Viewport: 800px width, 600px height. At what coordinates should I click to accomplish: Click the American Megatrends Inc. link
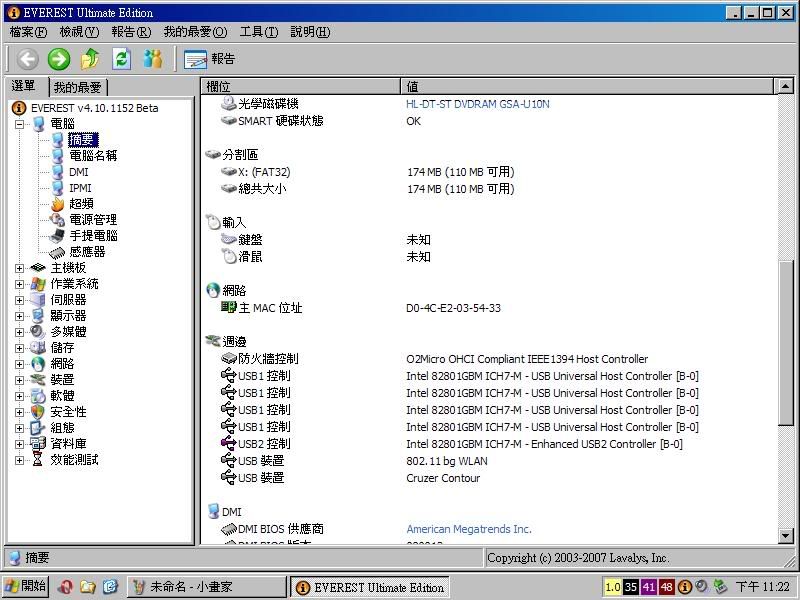pos(469,529)
